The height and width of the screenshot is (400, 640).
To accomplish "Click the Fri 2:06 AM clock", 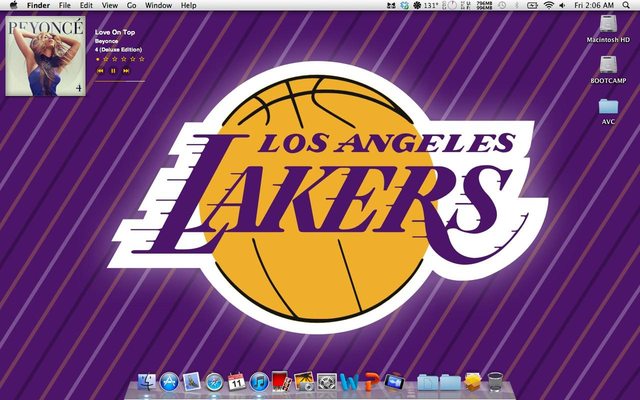I will 594,5.
